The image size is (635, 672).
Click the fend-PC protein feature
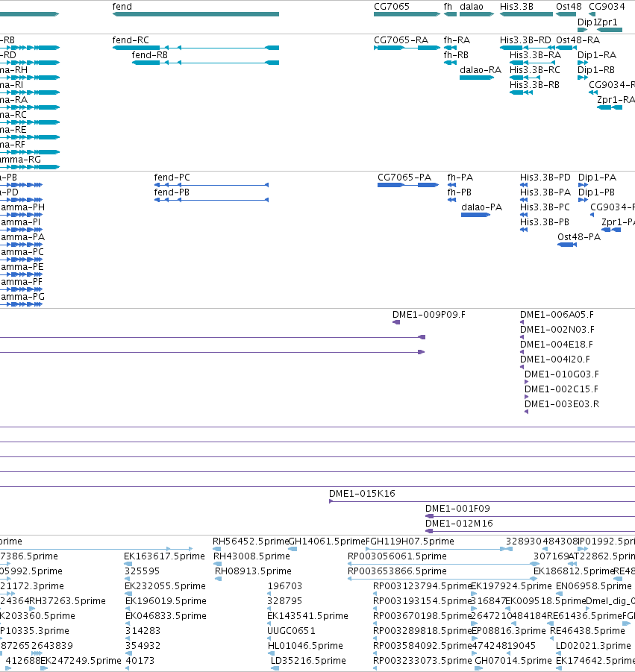211,185
